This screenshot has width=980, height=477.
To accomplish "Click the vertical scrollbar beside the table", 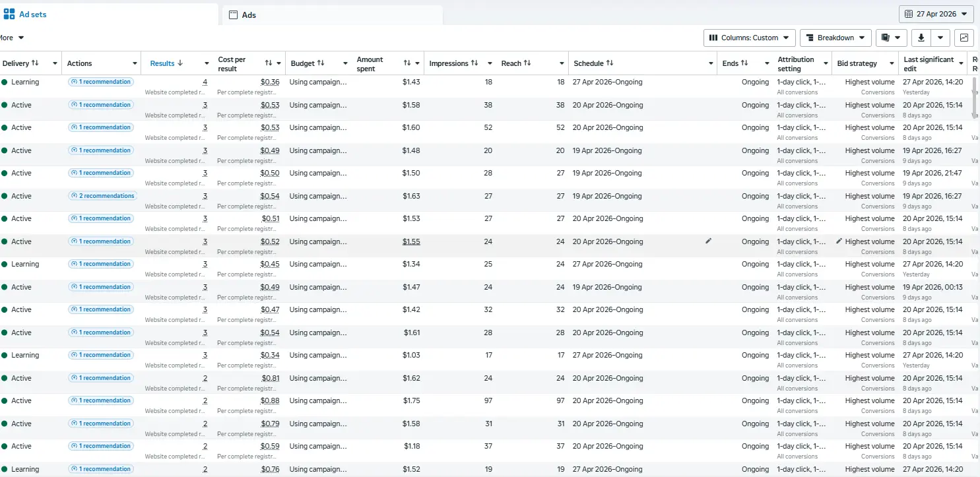I will (975, 99).
